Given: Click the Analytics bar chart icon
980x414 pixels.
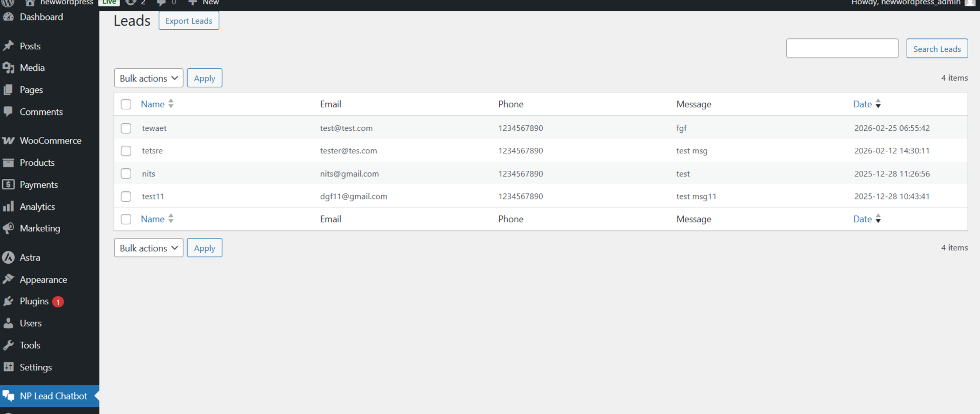Looking at the screenshot, I should coord(8,207).
